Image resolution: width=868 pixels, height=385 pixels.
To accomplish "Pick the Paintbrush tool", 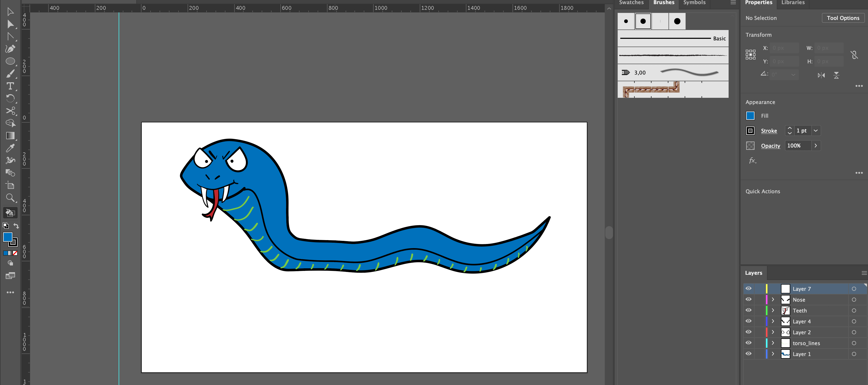I will tap(10, 73).
